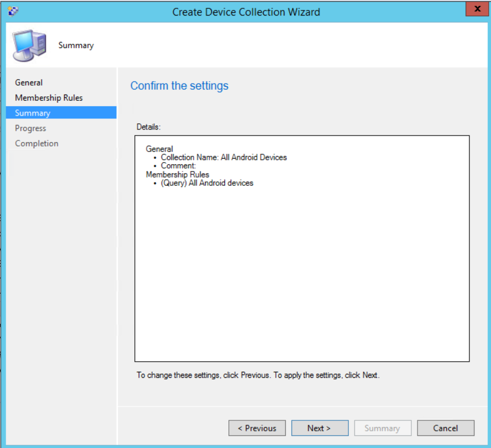Click the (Query) All Android devices entry
This screenshot has height=448, width=491.
pyautogui.click(x=207, y=183)
